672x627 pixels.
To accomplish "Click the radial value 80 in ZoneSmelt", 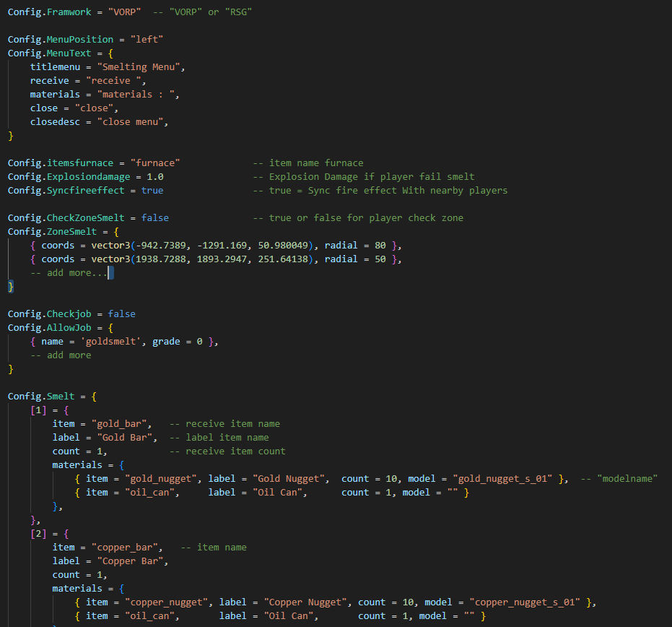I will (x=380, y=246).
